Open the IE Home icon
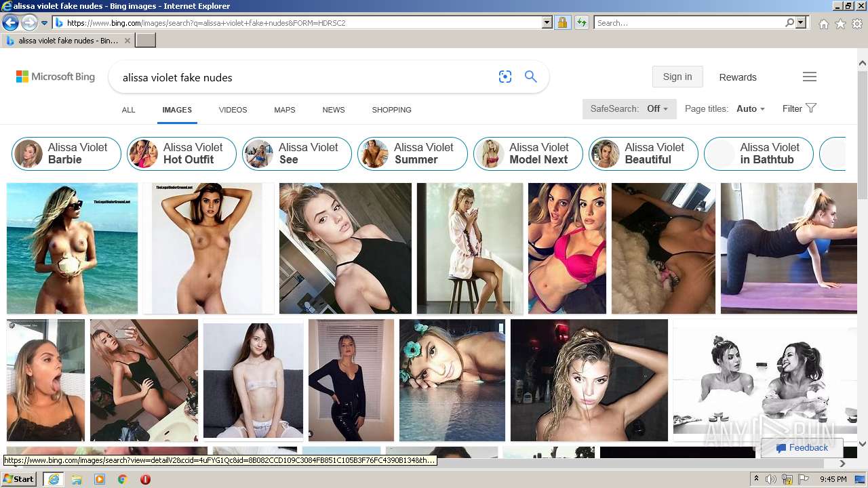This screenshot has height=488, width=868. (x=823, y=24)
